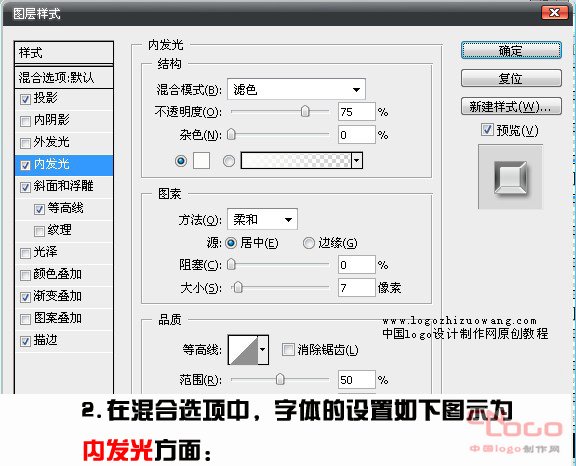Screen dimensions: 576x466
Task: Select the 边缘 source radio button
Action: [309, 243]
